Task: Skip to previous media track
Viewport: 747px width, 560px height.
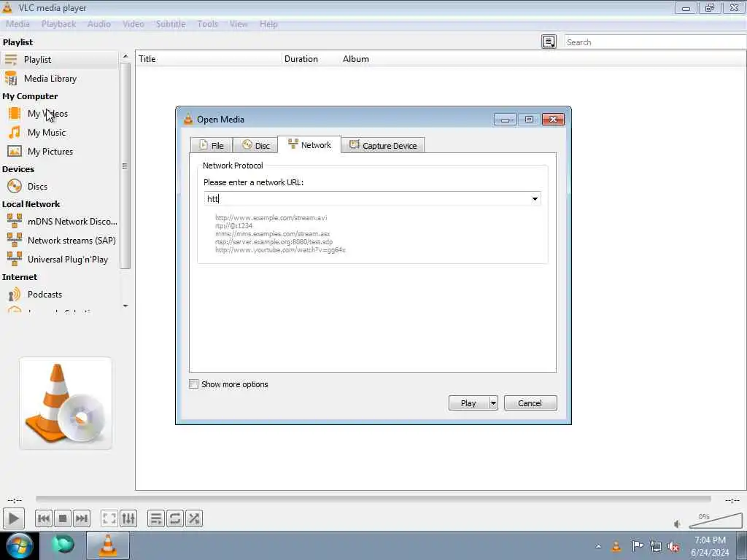Action: [x=43, y=518]
